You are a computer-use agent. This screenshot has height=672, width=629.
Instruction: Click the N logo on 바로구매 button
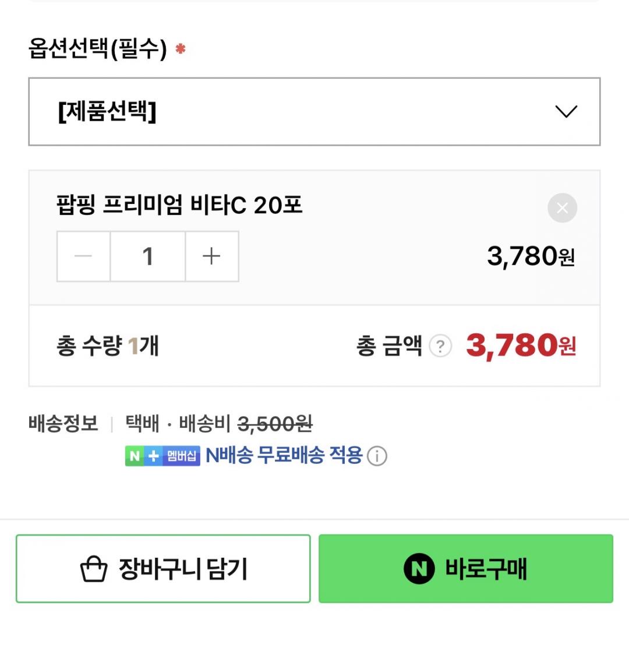coord(419,568)
